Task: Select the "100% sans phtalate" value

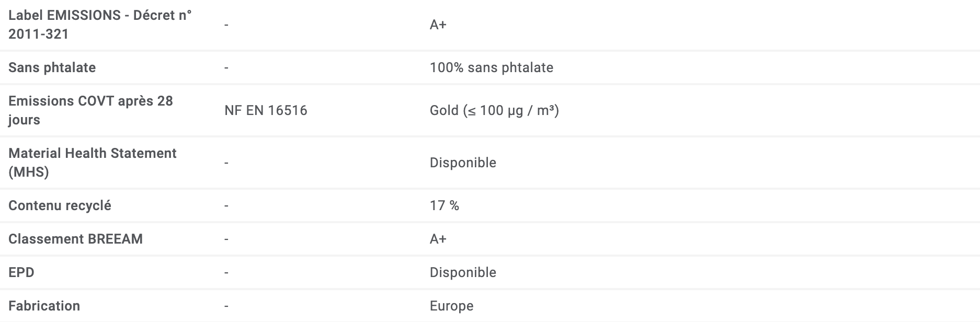Action: click(491, 67)
